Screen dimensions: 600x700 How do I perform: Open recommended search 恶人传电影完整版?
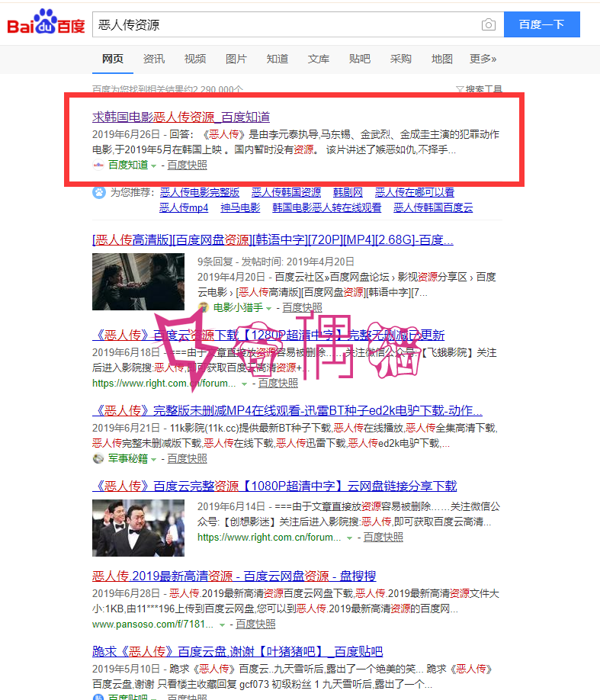(x=200, y=192)
